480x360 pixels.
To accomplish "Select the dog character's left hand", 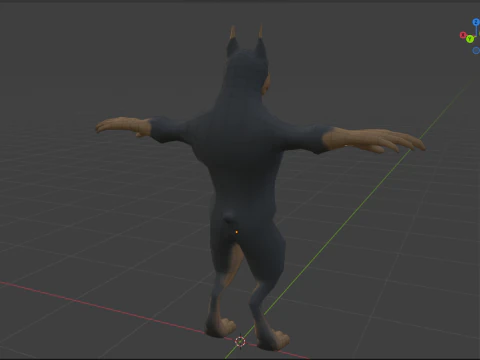I will coord(123,127).
